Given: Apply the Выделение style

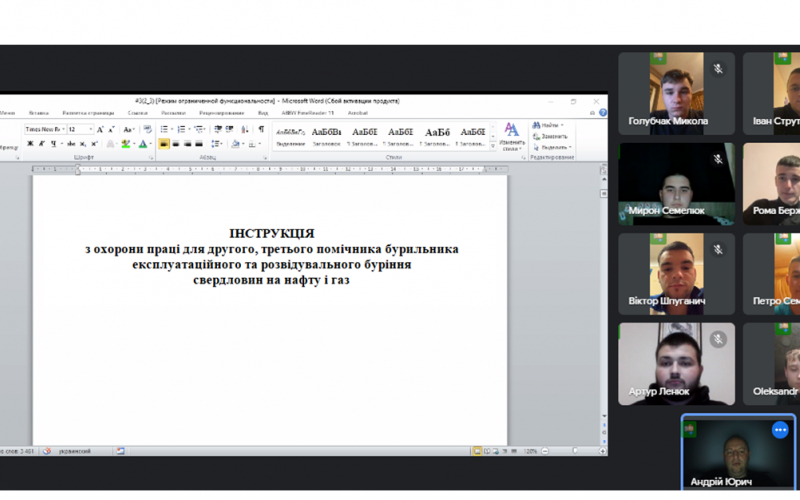Looking at the screenshot, I should tap(290, 137).
